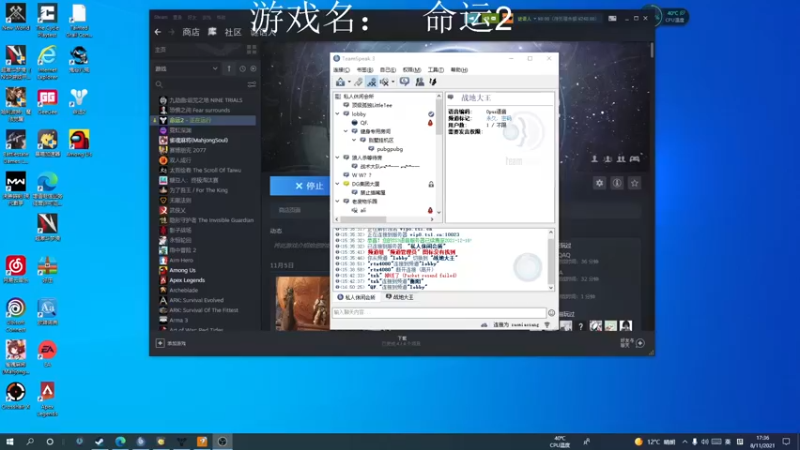Click taskbar search magnifier icon
This screenshot has height=450, width=800.
[x=30, y=441]
